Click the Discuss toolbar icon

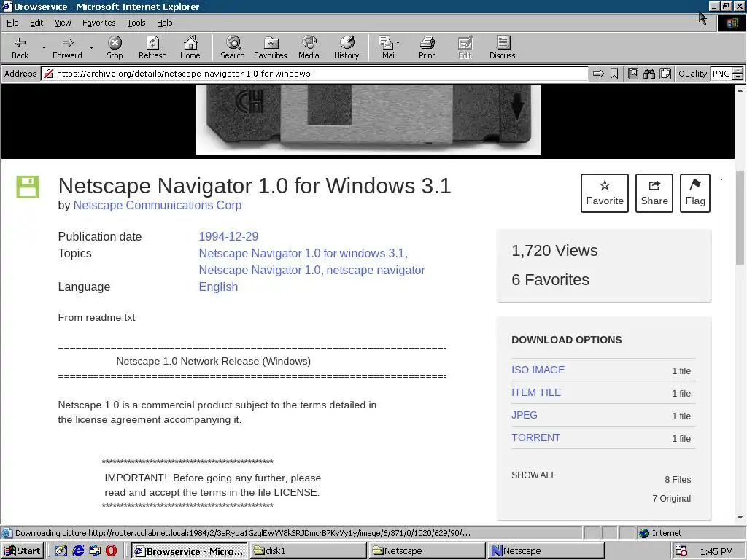(x=502, y=47)
